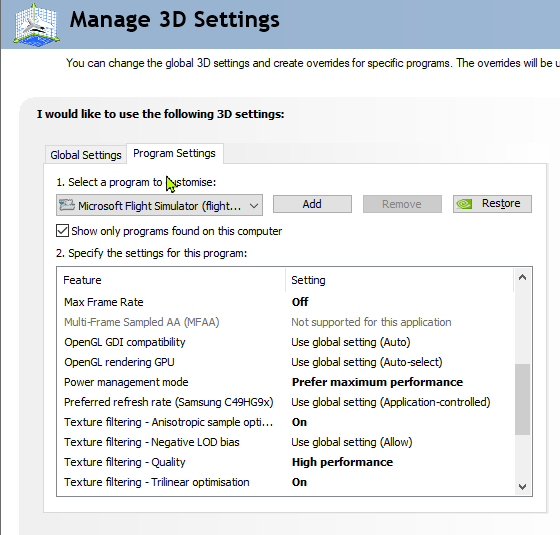This screenshot has height=535, width=560.
Task: Click the Add button
Action: 312,204
